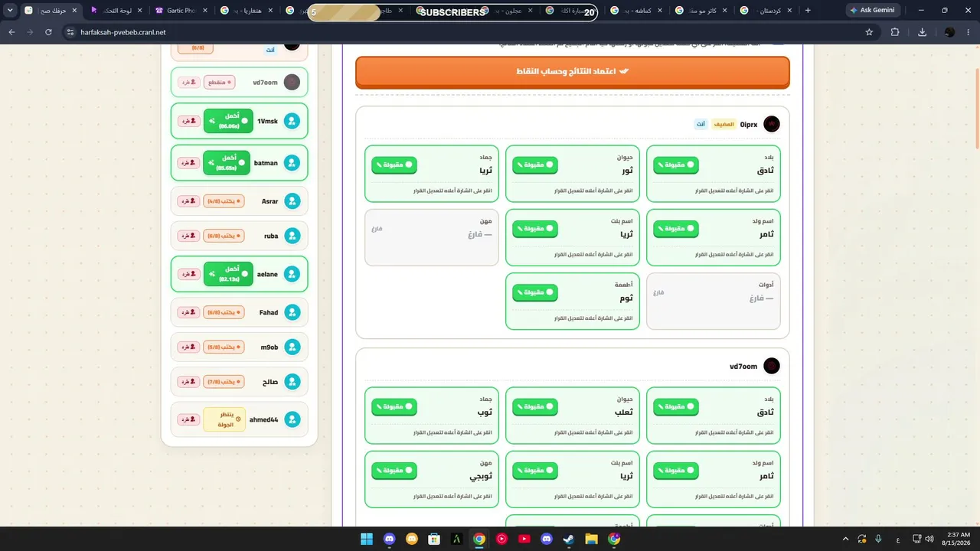The width and height of the screenshot is (980, 551).
Task: Bookmark this page with the star icon
Action: tap(869, 32)
